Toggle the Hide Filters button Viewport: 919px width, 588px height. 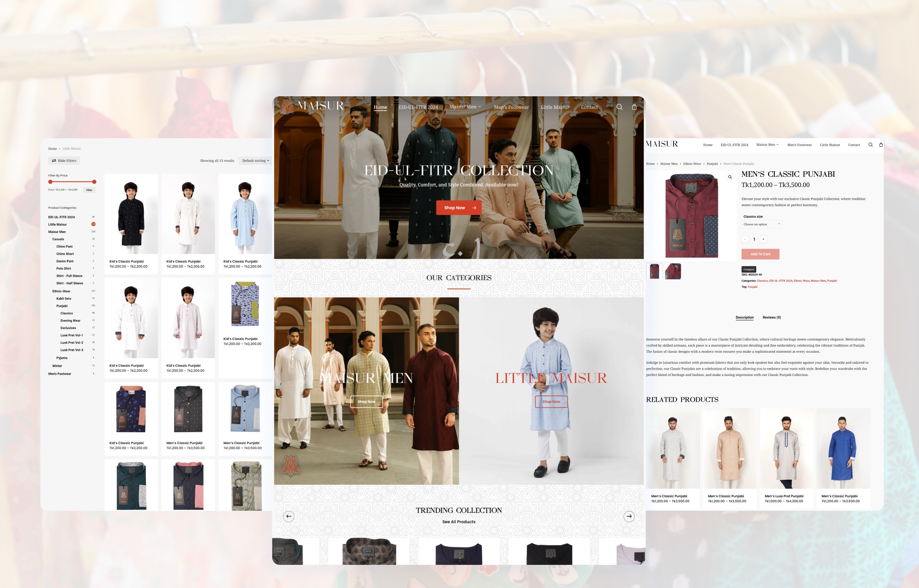64,161
